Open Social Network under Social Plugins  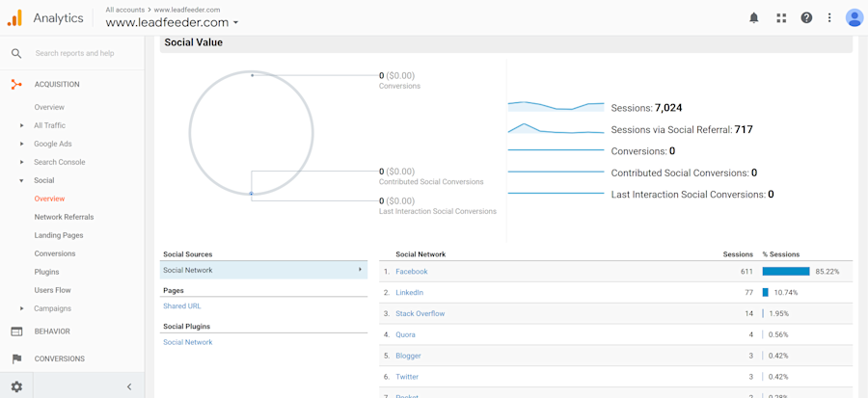[x=188, y=342]
